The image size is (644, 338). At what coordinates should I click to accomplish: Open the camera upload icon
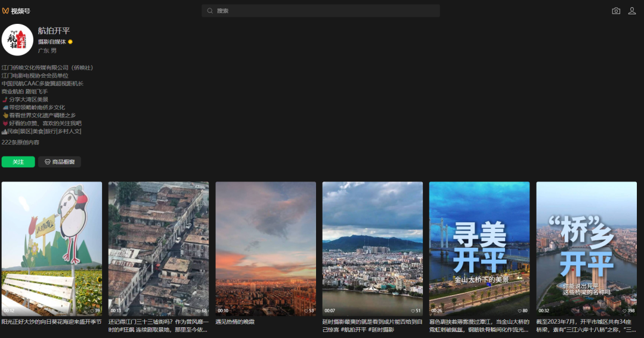pos(616,11)
